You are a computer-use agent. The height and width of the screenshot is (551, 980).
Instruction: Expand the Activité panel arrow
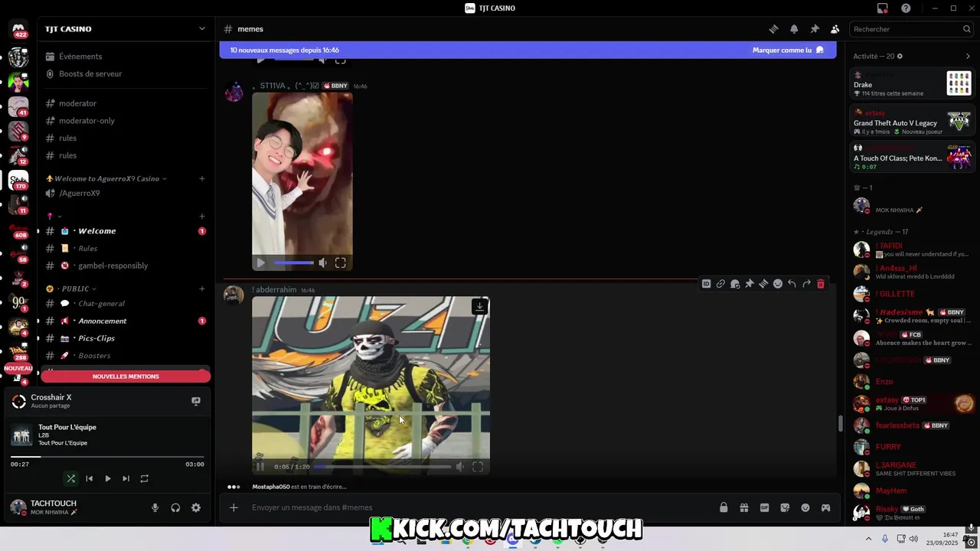click(x=968, y=56)
